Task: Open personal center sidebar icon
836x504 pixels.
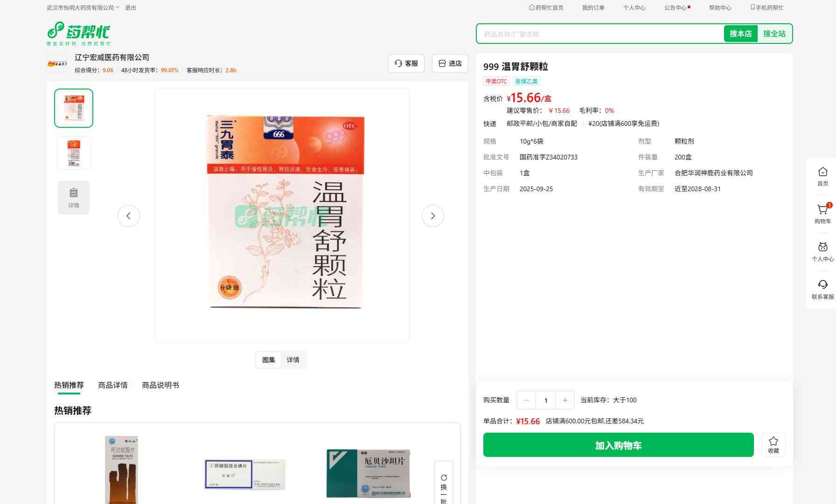Action: click(822, 248)
